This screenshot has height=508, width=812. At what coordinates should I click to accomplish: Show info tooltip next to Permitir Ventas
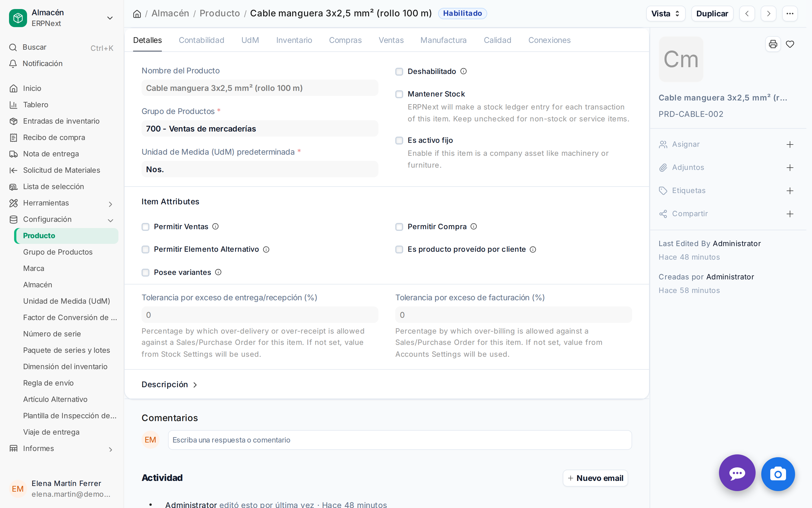[x=215, y=226]
